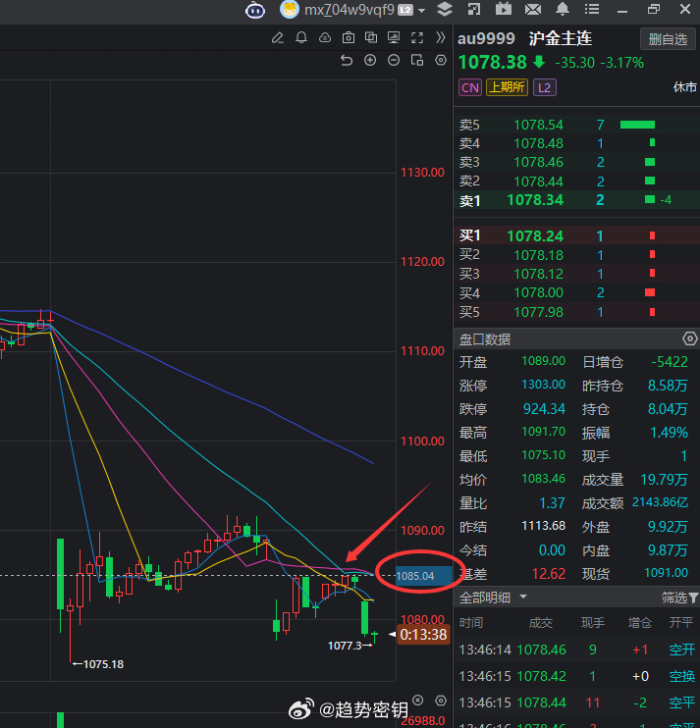Click the overlapping squares compare icon
Screen dimensions: 700x728
pos(371,37)
